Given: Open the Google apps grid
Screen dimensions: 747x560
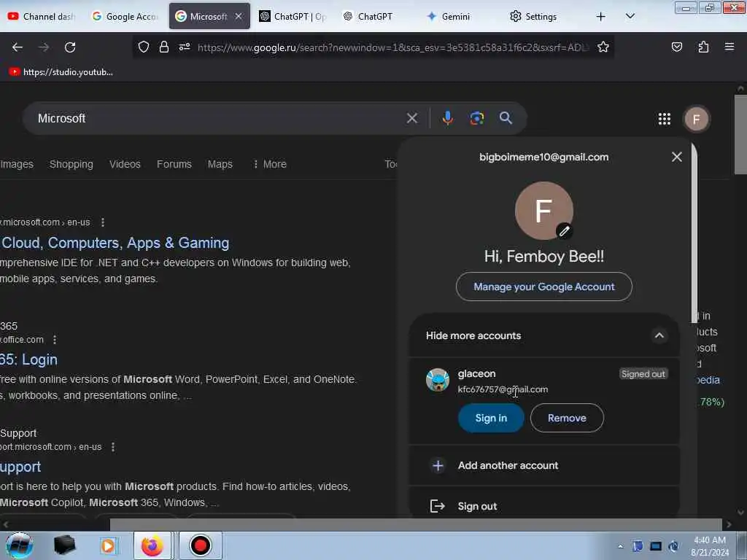Looking at the screenshot, I should point(665,119).
